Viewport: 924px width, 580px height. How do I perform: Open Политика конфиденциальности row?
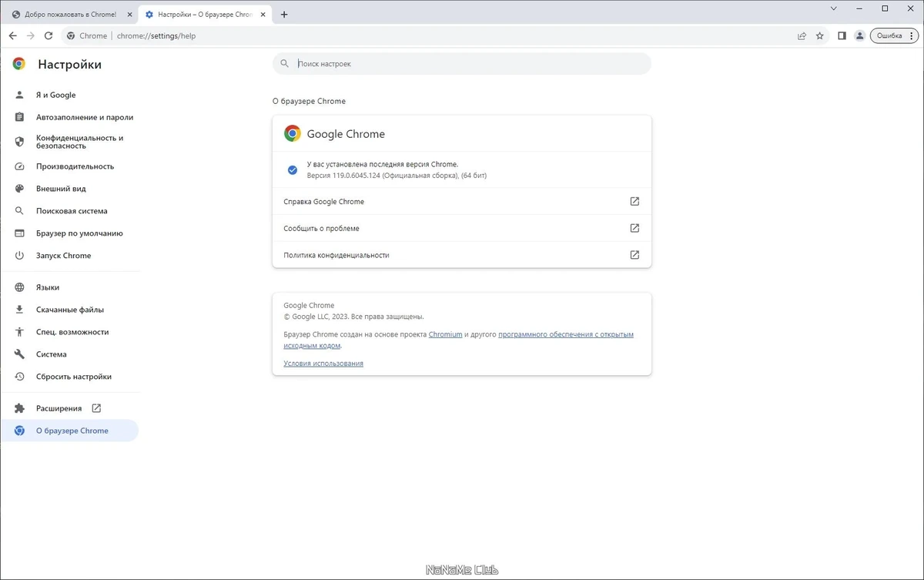[x=462, y=255]
